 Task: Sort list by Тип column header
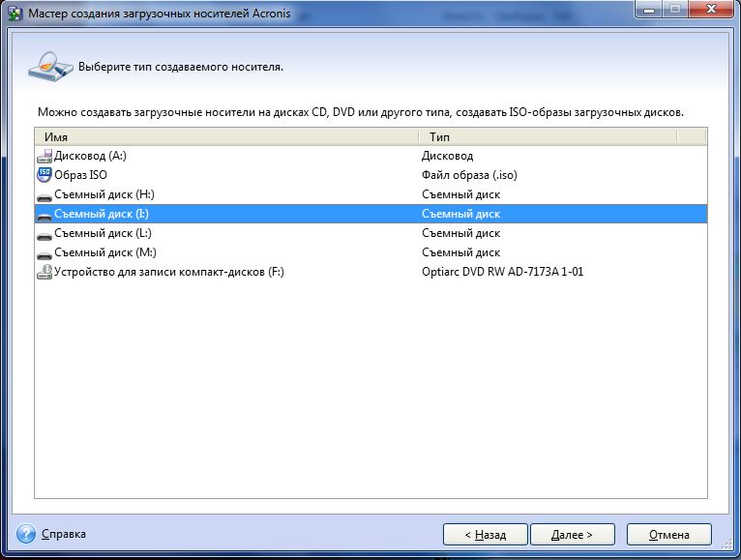(548, 136)
